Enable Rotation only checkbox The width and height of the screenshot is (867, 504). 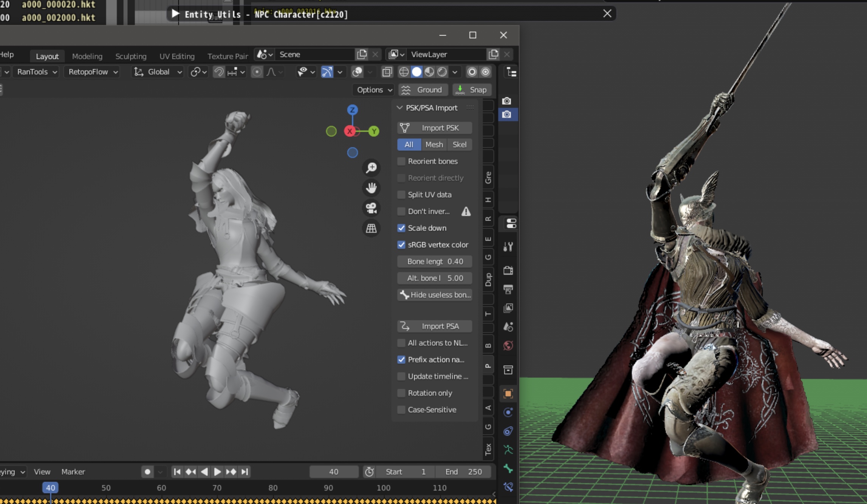click(401, 393)
